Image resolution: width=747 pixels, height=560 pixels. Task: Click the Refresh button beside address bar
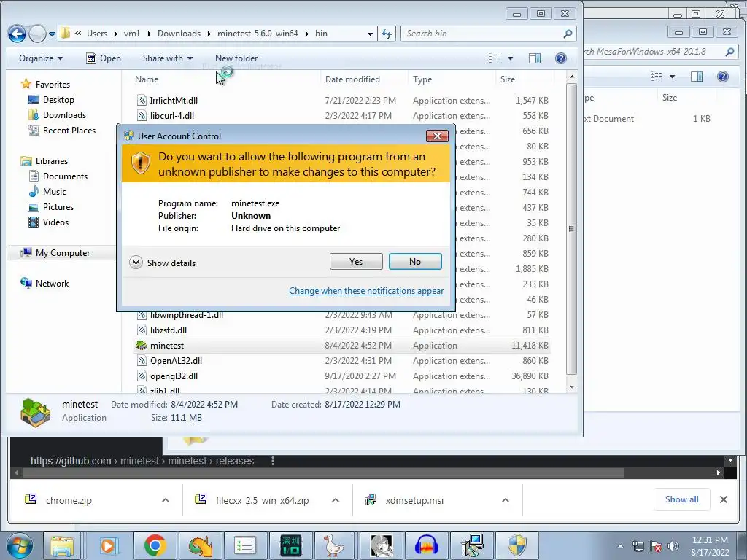click(x=387, y=34)
